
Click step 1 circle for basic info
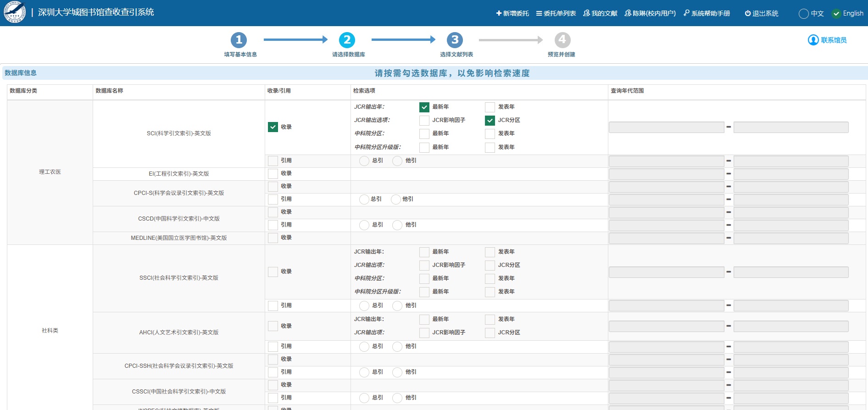[x=239, y=40]
